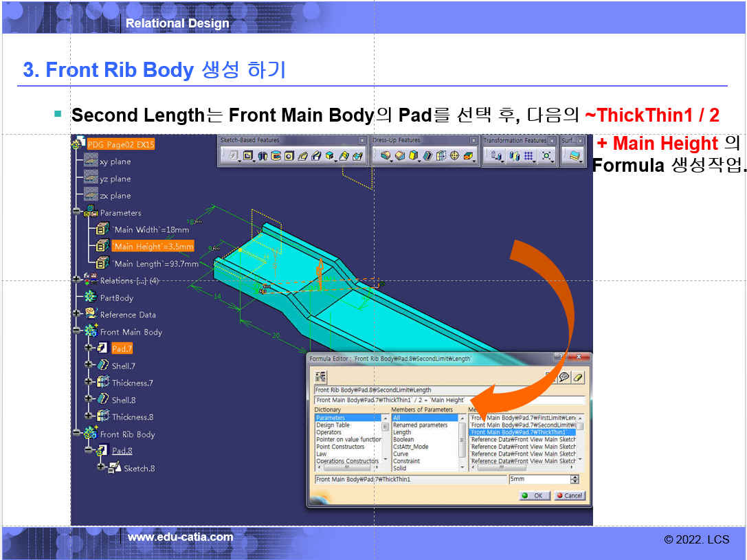
Task: Choose Design Table in the Dictionary list
Action: pos(333,425)
